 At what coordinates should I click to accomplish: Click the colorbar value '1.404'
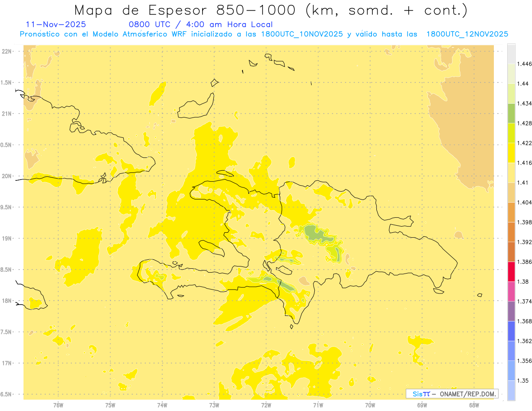(524, 202)
